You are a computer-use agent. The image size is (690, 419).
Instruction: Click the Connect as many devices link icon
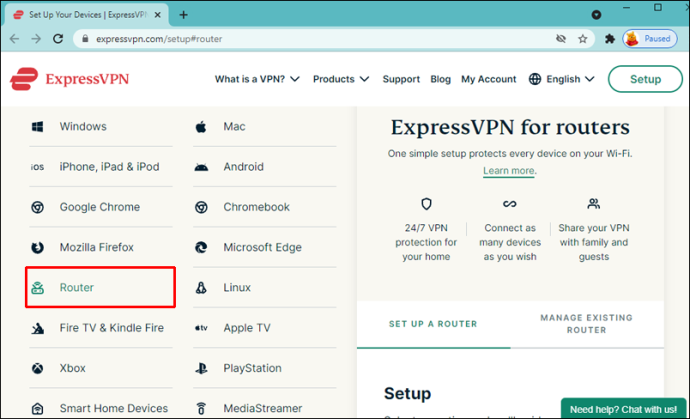(x=510, y=204)
